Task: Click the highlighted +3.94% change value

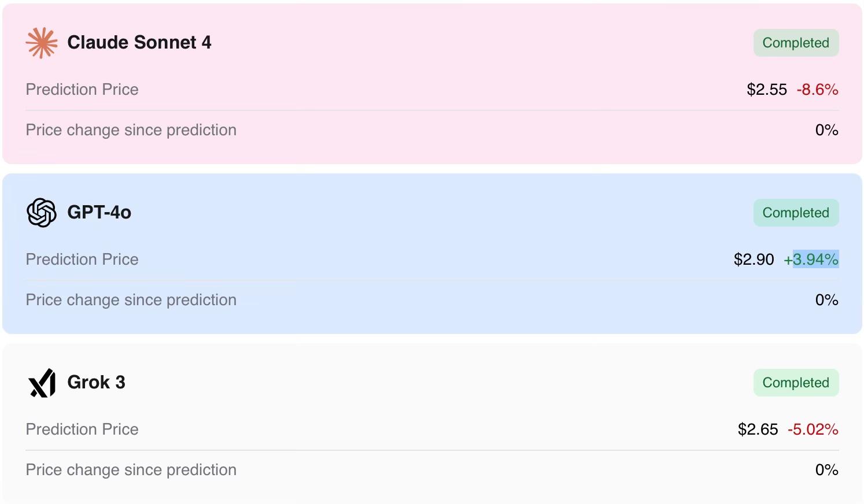Action: click(x=811, y=260)
